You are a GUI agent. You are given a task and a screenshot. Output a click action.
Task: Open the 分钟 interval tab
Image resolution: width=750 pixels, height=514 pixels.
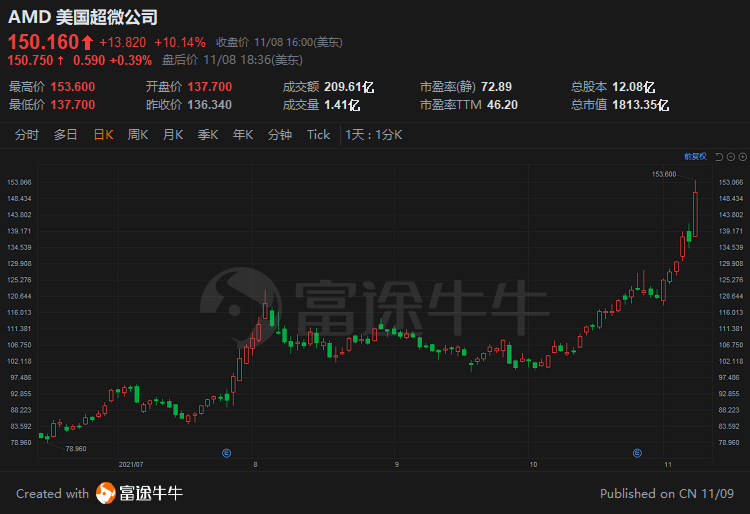(x=280, y=135)
